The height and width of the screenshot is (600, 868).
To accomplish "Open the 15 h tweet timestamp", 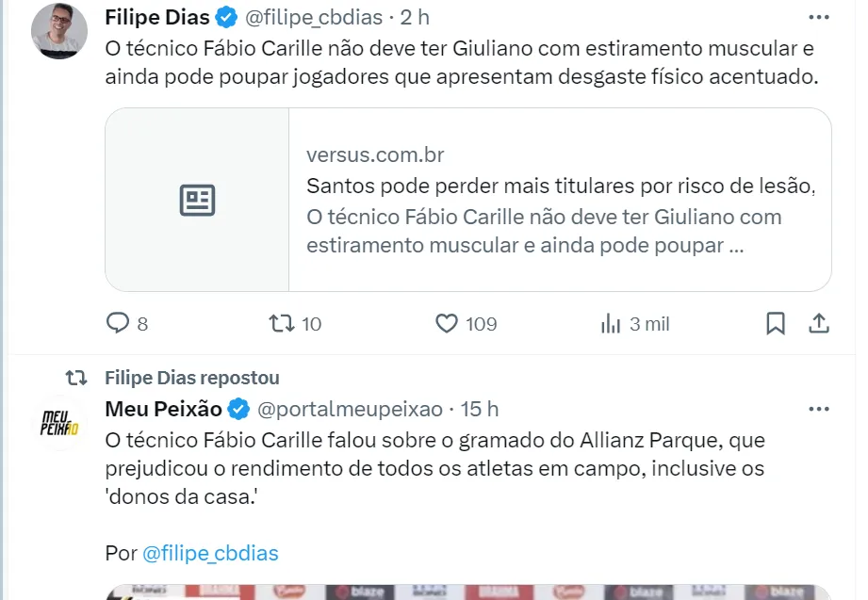I will (x=480, y=409).
